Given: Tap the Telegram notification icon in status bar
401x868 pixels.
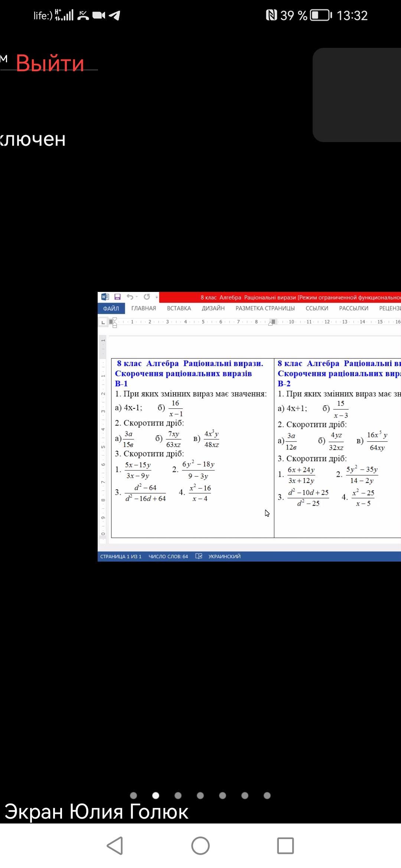Looking at the screenshot, I should 115,15.
